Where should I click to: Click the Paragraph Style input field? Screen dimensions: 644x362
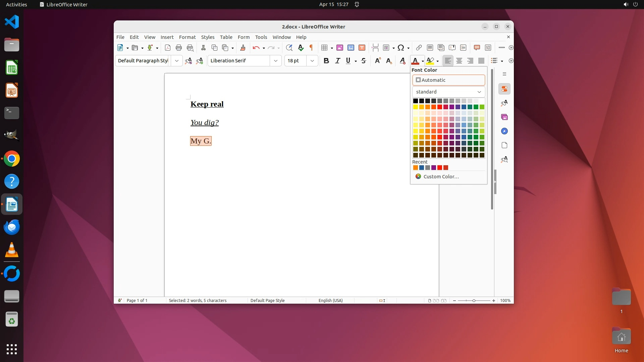143,61
